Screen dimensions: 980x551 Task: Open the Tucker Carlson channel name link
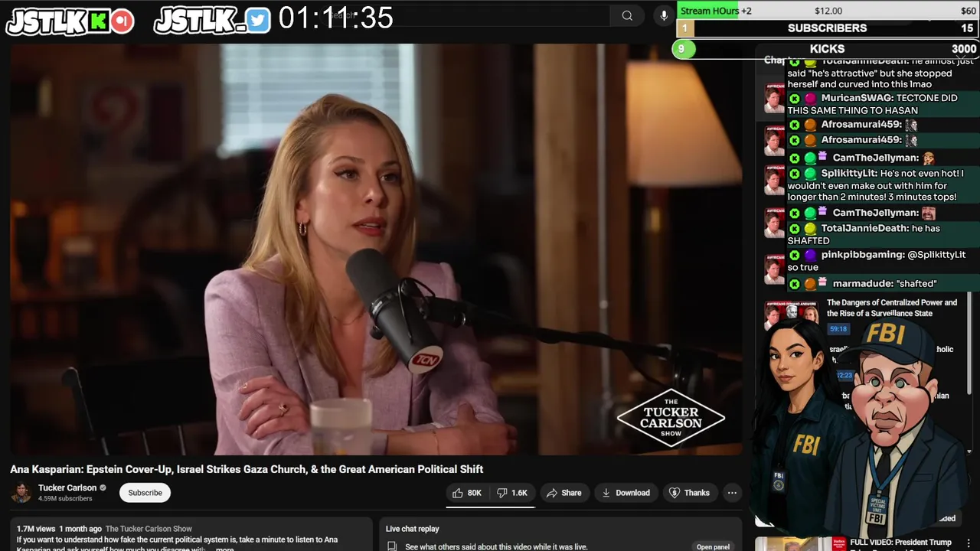pos(67,487)
